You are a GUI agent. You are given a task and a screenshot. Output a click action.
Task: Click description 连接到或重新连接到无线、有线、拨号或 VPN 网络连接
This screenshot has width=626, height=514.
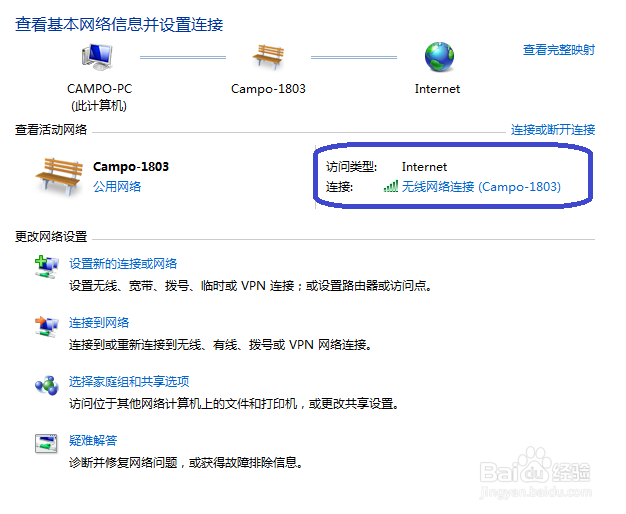coord(220,345)
